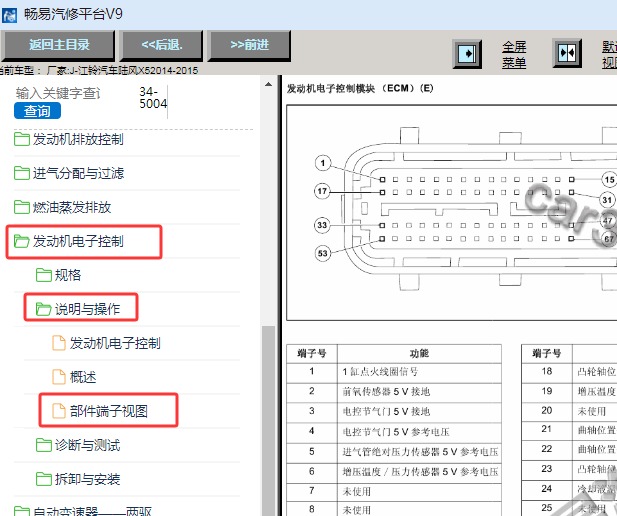Click the open-folder icon beside 说明与操作
The width and height of the screenshot is (617, 516).
tap(44, 309)
